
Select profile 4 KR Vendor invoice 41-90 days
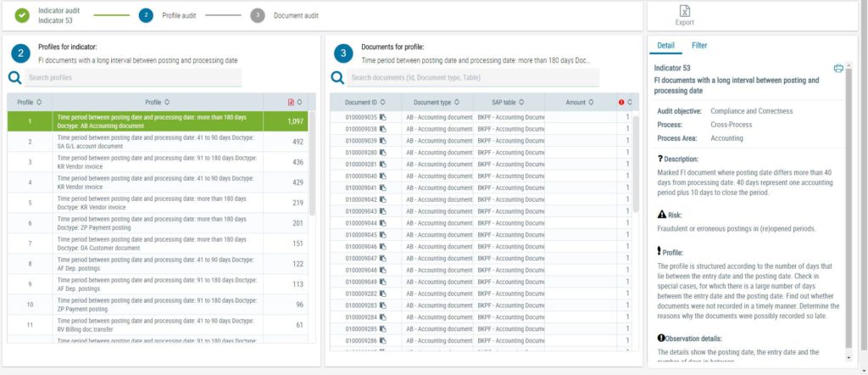pyautogui.click(x=158, y=182)
